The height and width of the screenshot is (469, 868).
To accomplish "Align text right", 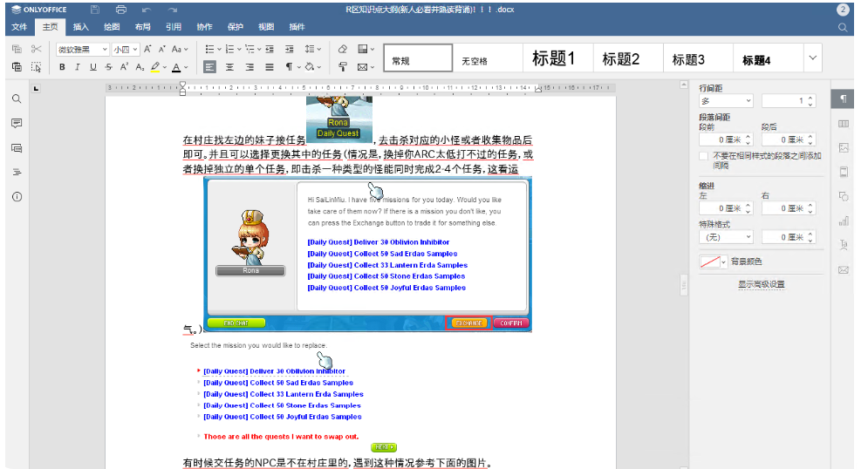I will click(x=249, y=67).
